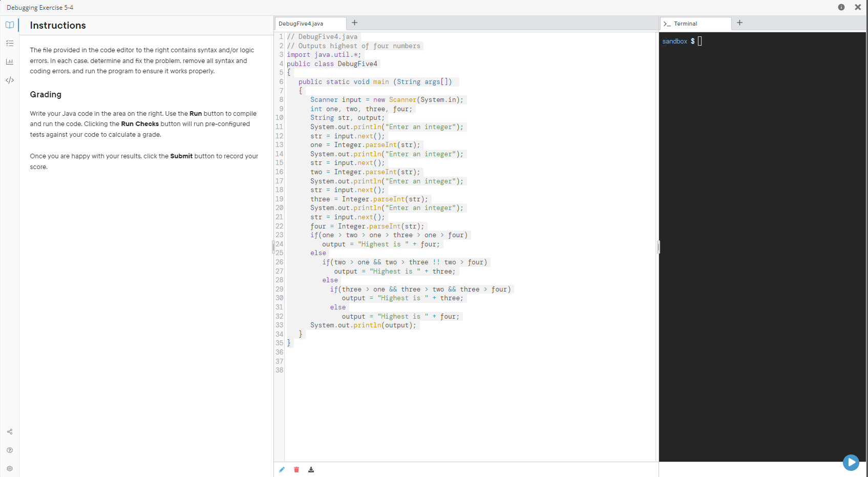Click the splitter handle between instructions and editor
Screen dimensions: 868x477
273,246
